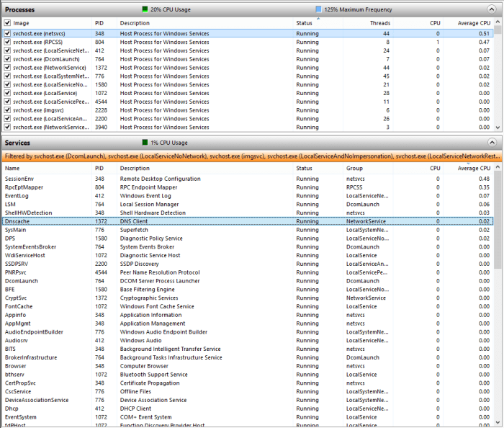Uncheck svchost.exe (imgsvc) checkbox

tap(7, 110)
